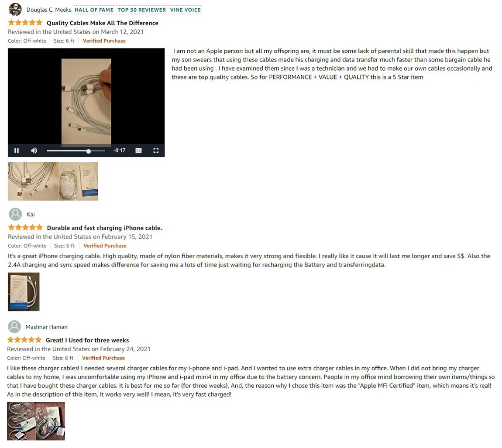Open Kai's profile avatar icon

tap(15, 214)
